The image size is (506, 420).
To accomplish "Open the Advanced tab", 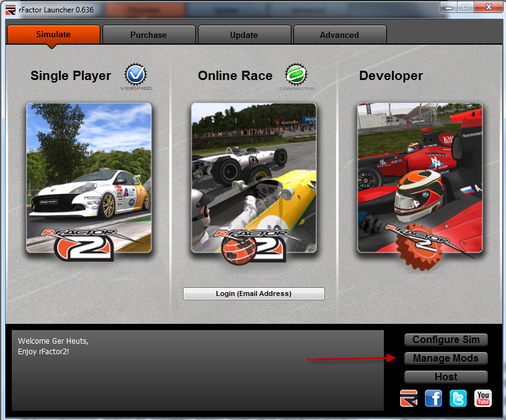I will click(x=340, y=35).
